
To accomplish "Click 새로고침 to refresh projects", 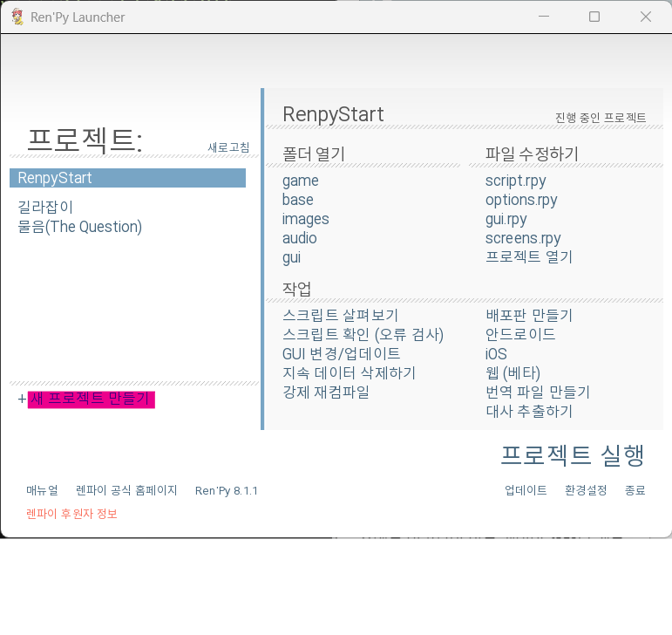I will point(228,147).
